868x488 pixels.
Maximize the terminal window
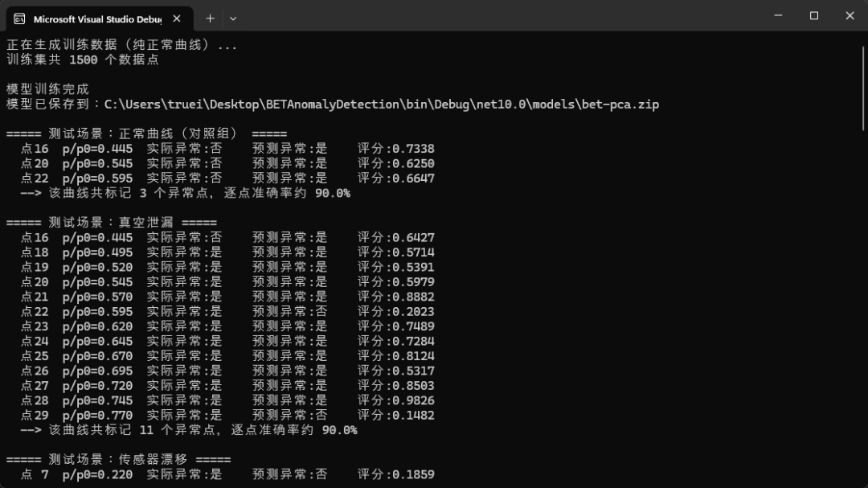coord(813,15)
